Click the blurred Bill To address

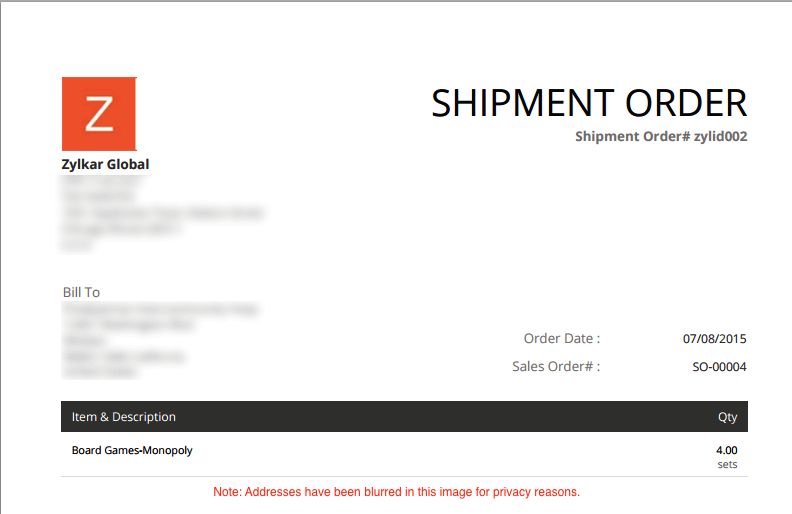click(x=160, y=340)
